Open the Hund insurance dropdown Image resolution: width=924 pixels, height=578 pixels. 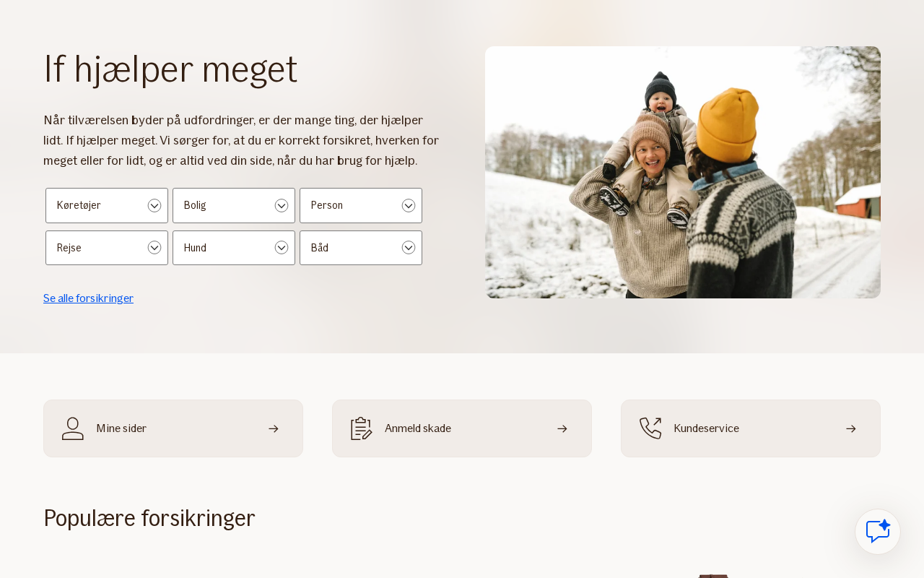pos(234,248)
